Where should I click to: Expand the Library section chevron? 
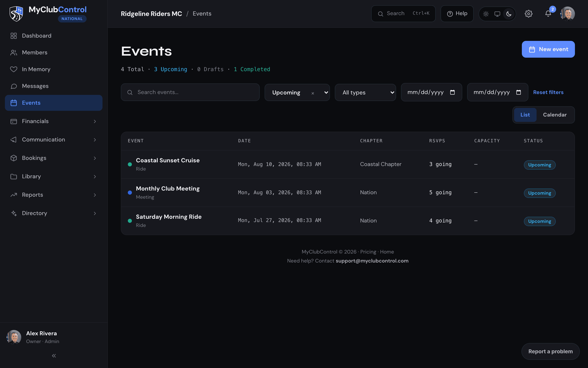click(x=95, y=176)
